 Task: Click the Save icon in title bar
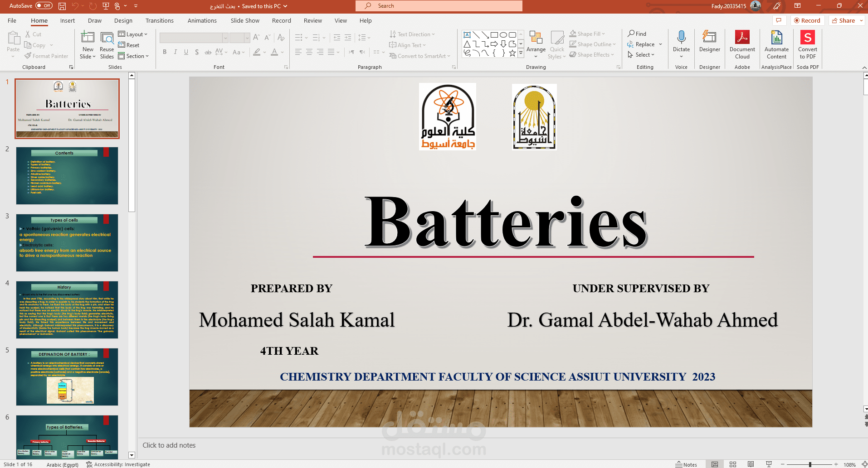62,6
